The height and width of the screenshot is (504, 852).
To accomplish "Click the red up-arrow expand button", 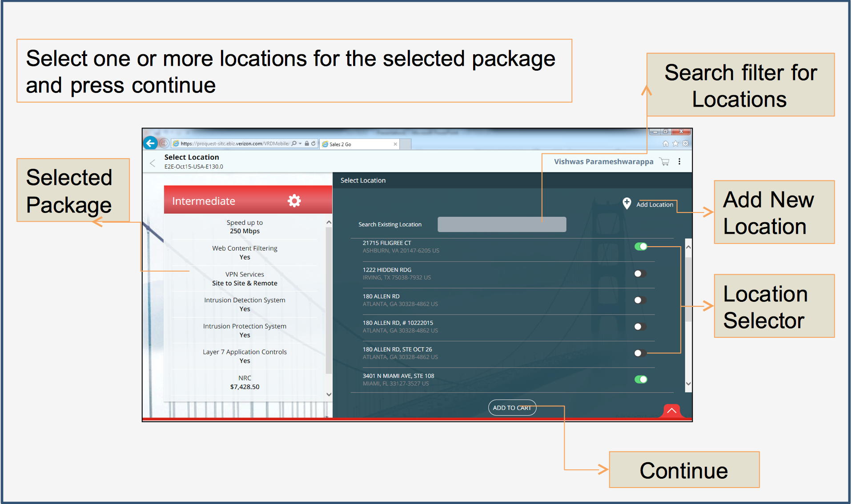I will (671, 411).
